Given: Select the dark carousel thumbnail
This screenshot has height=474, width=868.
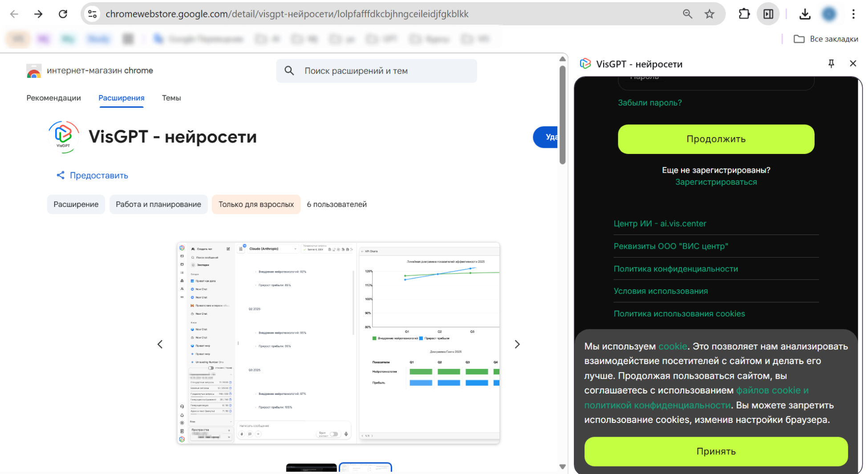Looking at the screenshot, I should click(x=312, y=467).
